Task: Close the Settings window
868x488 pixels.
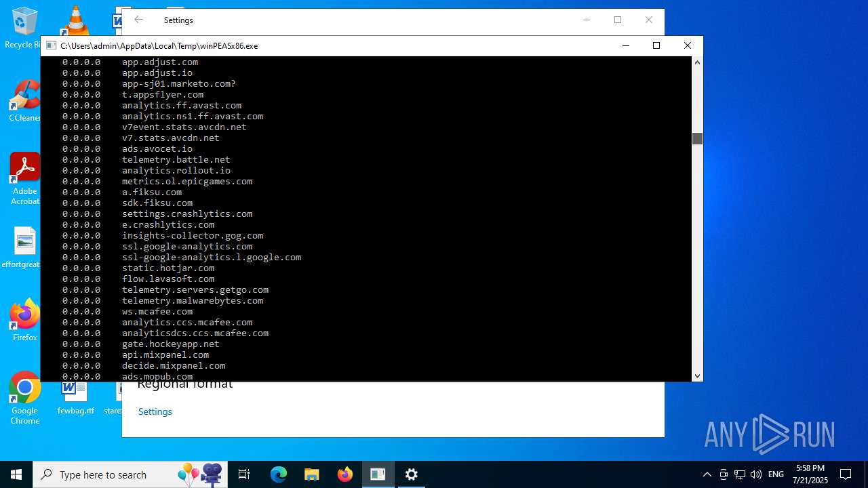Action: [x=649, y=20]
